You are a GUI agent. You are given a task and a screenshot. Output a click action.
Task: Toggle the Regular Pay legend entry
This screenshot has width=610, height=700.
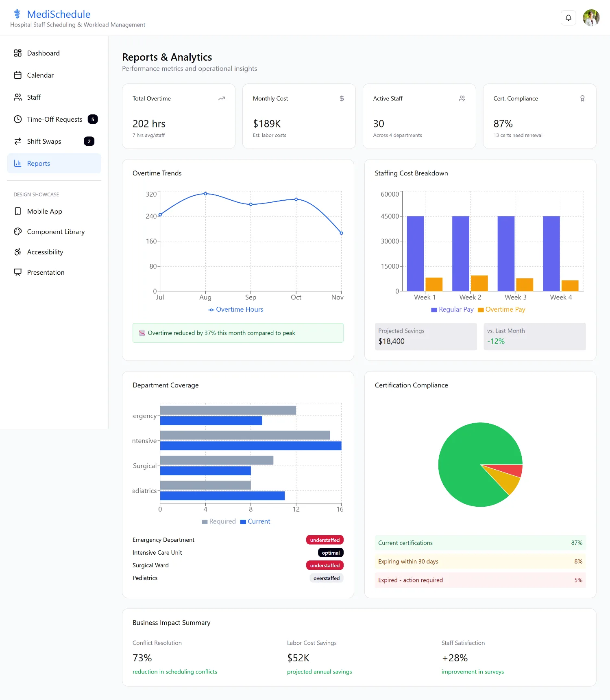point(452,310)
